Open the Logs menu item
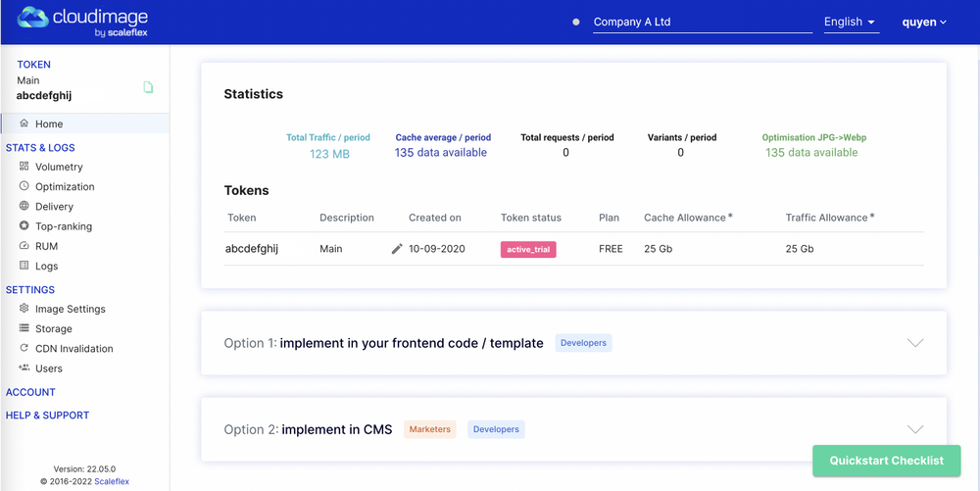The height and width of the screenshot is (491, 980). tap(46, 266)
